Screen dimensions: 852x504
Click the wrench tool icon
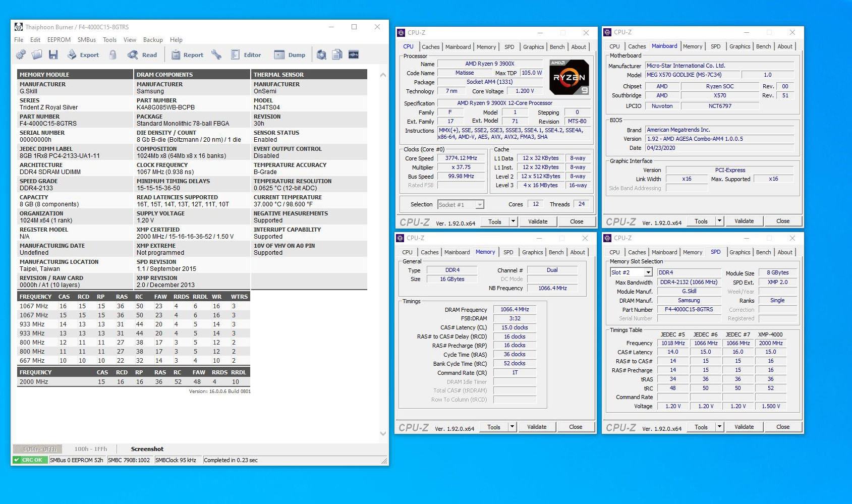pos(216,54)
